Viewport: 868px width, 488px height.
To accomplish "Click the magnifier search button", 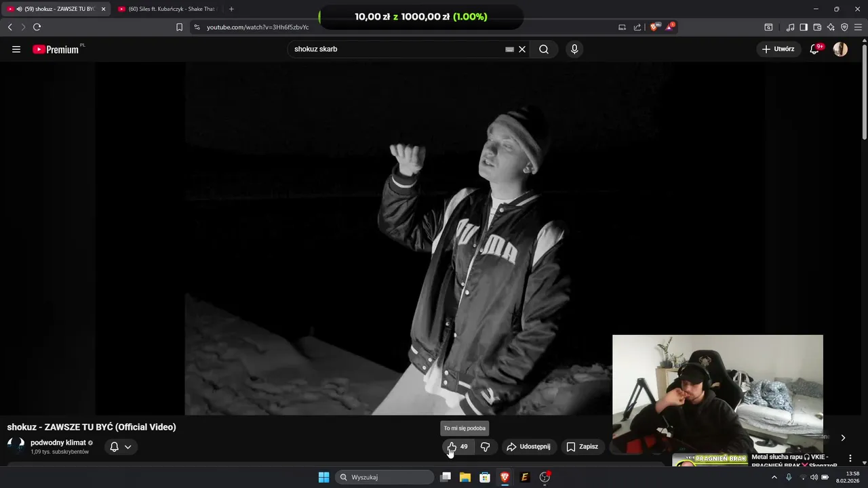I will 544,49.
